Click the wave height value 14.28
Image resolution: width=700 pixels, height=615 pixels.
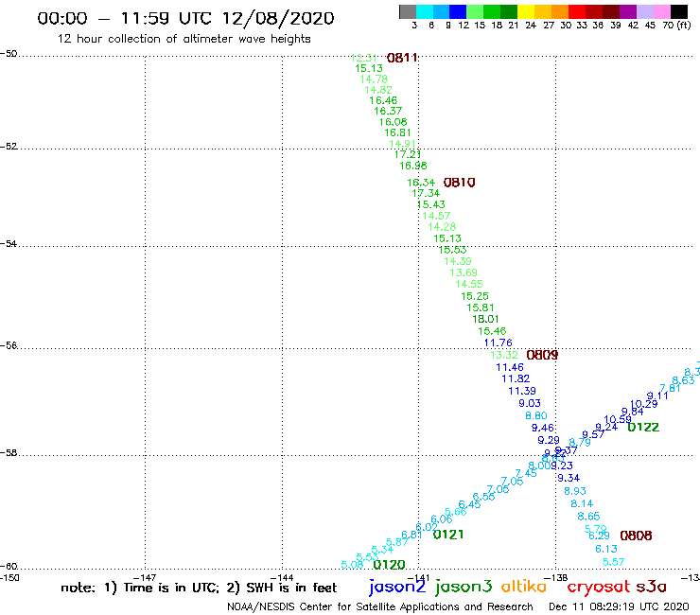pos(442,227)
